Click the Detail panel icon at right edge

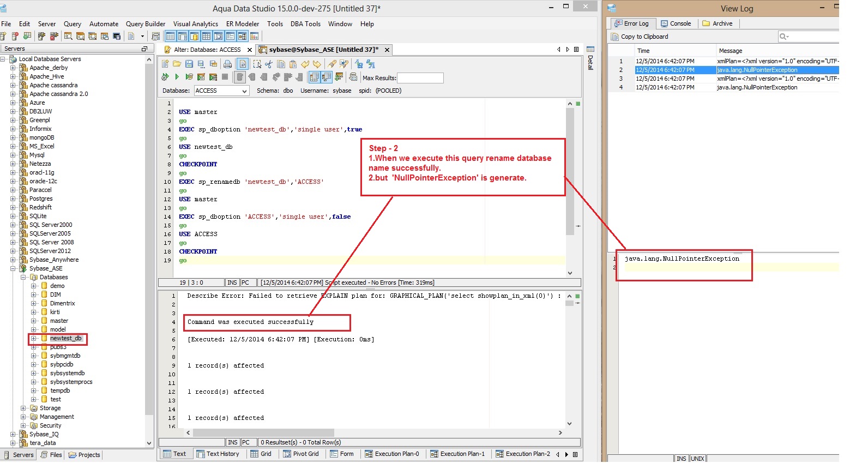coord(590,49)
